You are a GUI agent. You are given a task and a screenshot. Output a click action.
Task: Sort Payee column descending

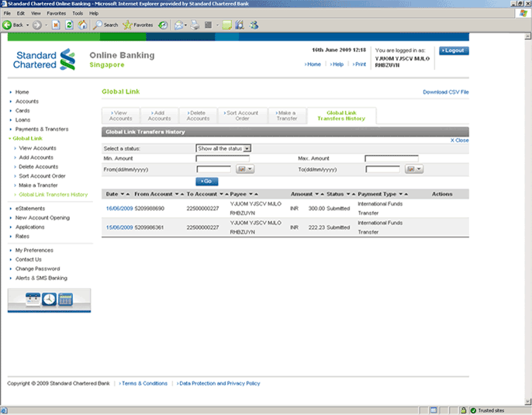coord(251,194)
